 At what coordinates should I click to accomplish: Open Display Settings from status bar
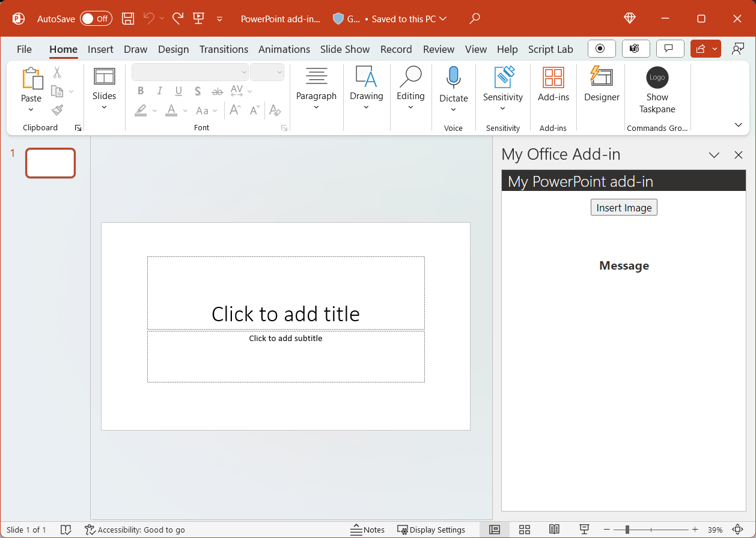pyautogui.click(x=434, y=530)
